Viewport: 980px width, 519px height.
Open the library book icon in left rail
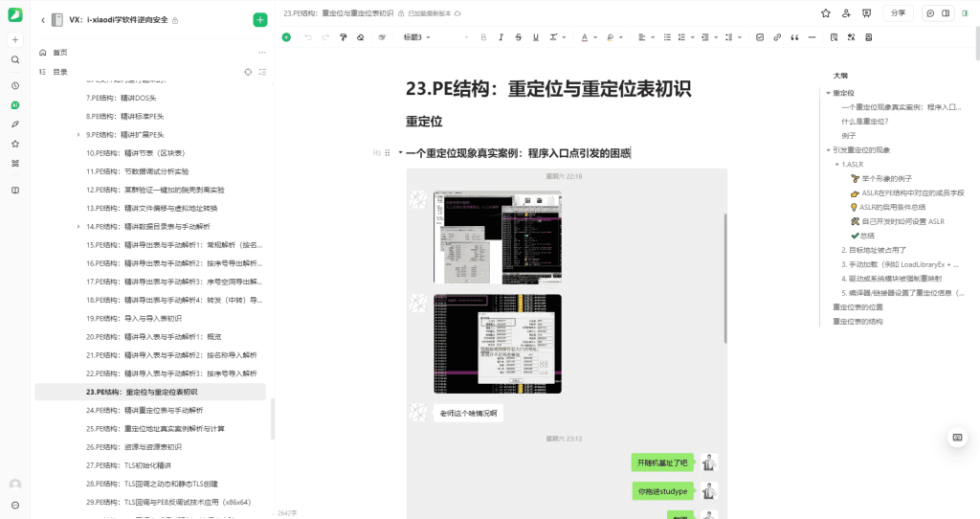(15, 191)
